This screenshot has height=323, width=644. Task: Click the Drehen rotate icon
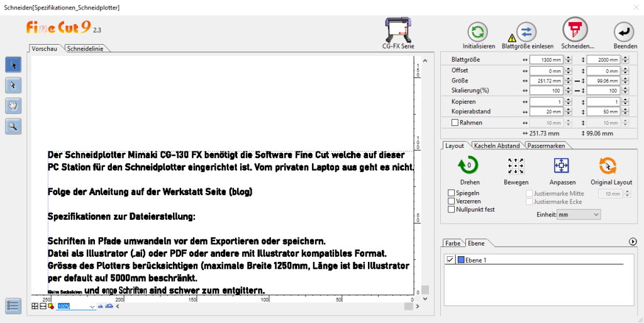tap(469, 166)
